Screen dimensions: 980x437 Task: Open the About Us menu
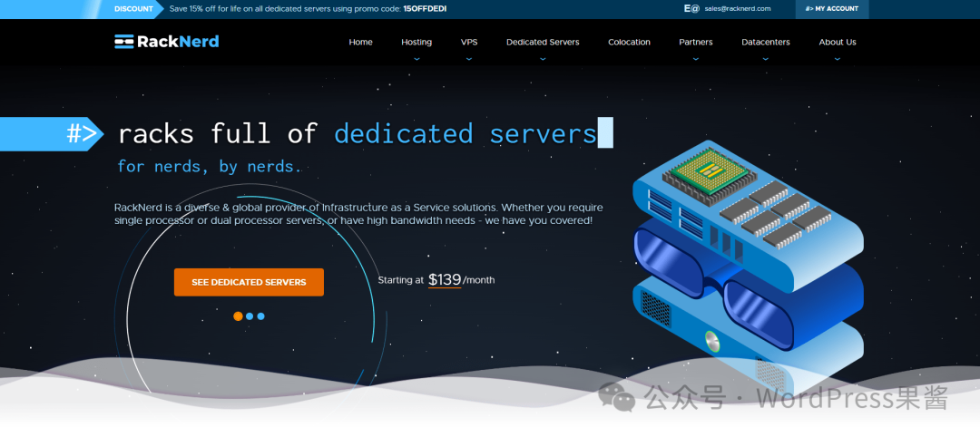[x=837, y=43]
